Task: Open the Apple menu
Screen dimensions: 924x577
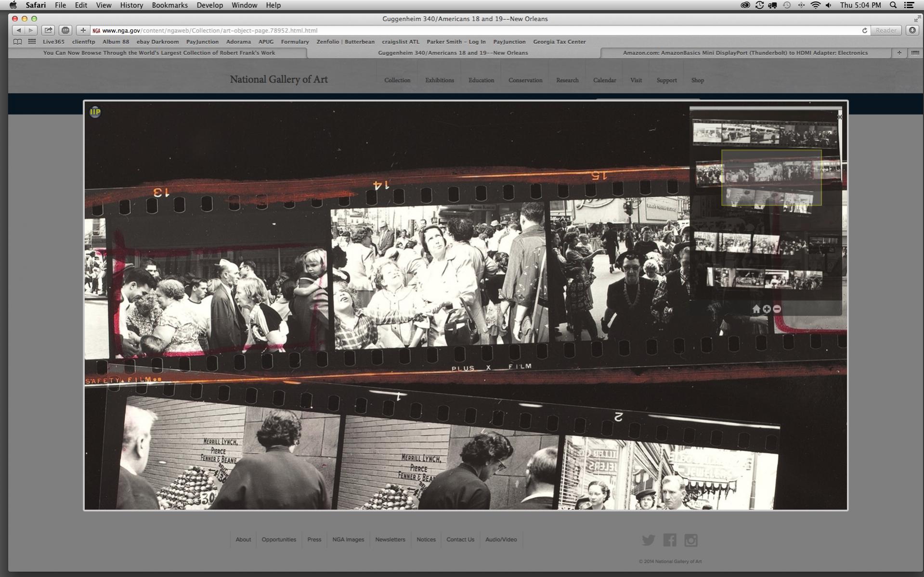Action: [x=13, y=5]
